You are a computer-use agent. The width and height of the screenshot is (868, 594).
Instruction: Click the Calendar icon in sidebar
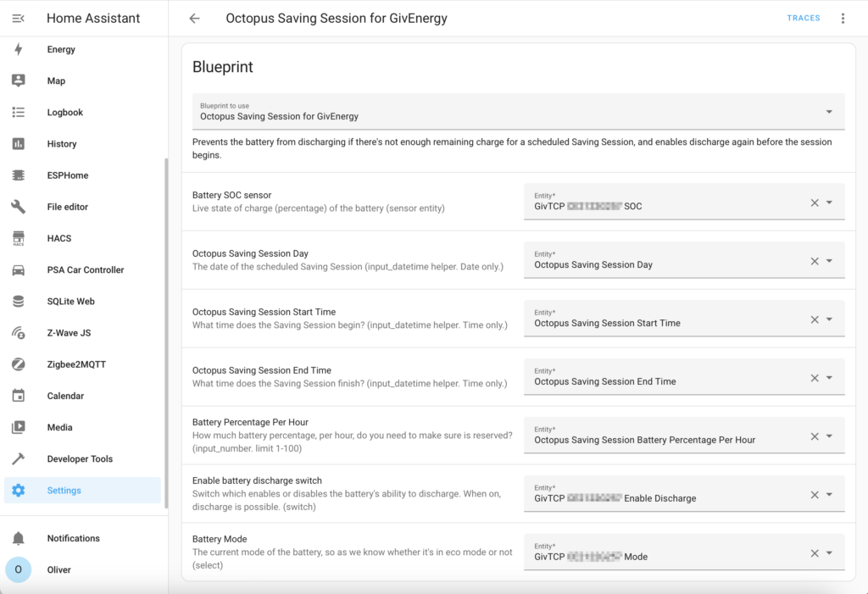19,396
